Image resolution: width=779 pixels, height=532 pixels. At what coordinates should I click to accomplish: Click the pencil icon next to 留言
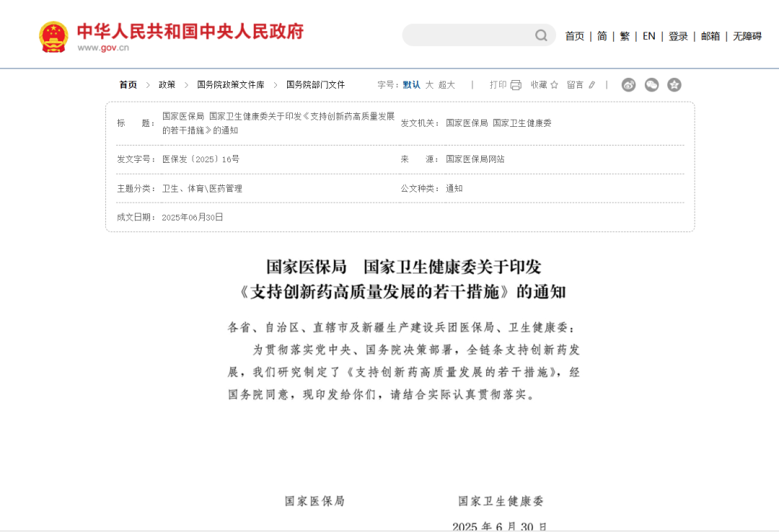click(593, 84)
